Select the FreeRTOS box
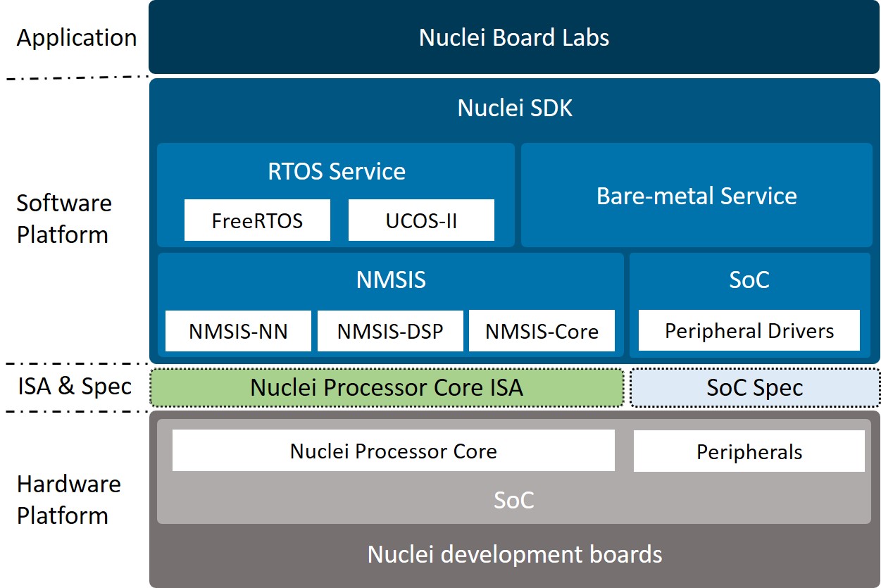Viewport: 881px width, 588px height. pyautogui.click(x=257, y=220)
